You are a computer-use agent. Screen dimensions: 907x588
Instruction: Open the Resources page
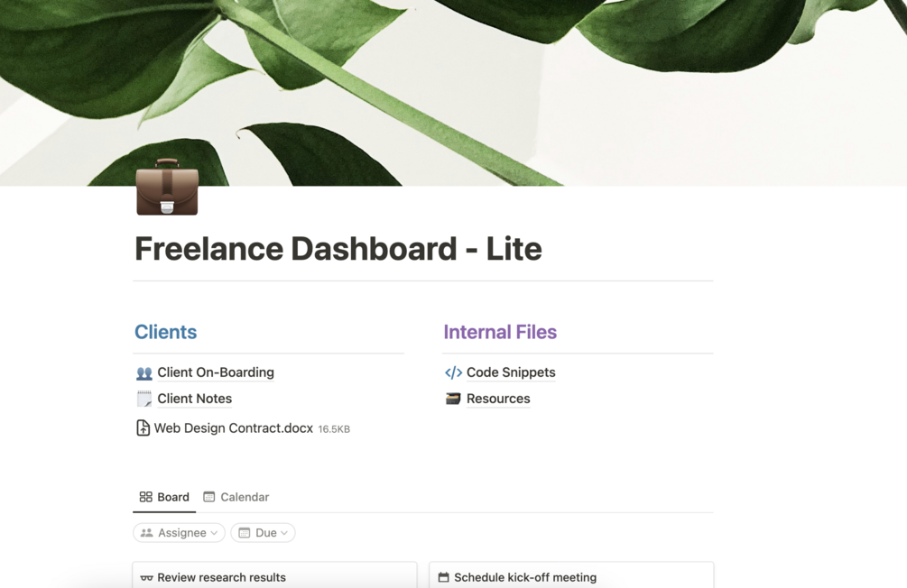(x=497, y=398)
